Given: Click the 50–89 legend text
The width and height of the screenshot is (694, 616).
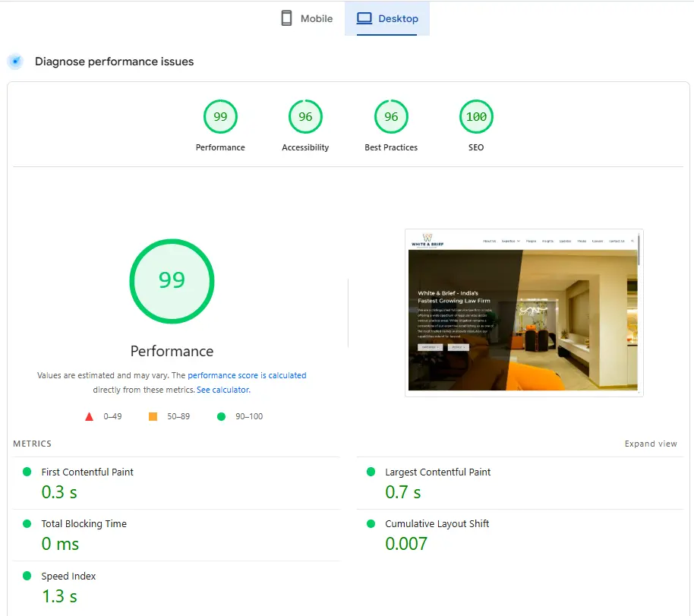Looking at the screenshot, I should pyautogui.click(x=178, y=416).
